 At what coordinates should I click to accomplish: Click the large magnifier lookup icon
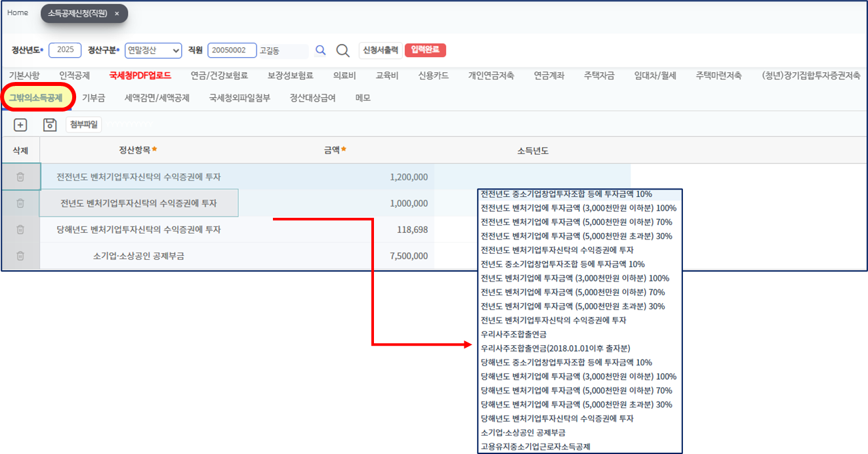point(343,51)
